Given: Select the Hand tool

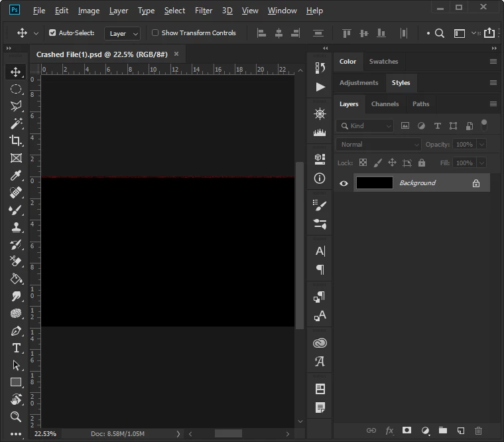Looking at the screenshot, I should click(16, 400).
